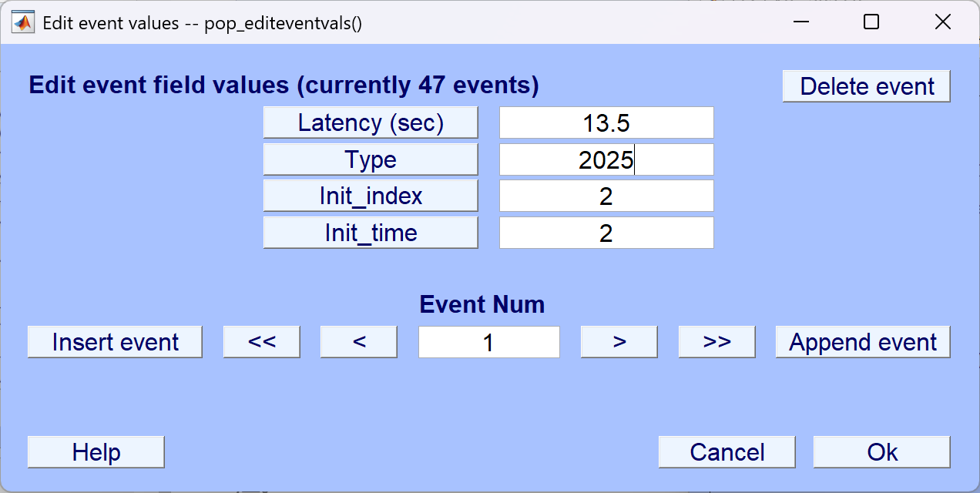Click the Delete event button

click(x=867, y=86)
